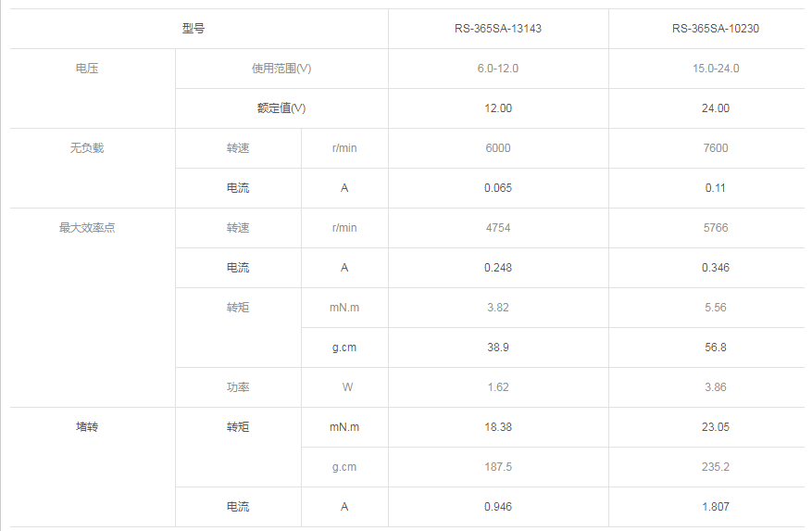Select the 6000 no-load speed value
This screenshot has height=531, width=812.
[x=497, y=148]
